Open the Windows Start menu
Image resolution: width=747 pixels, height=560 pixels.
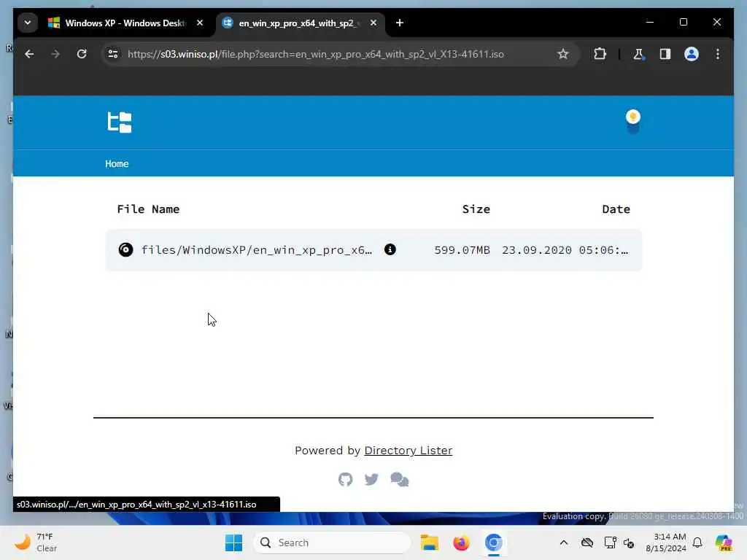click(234, 542)
